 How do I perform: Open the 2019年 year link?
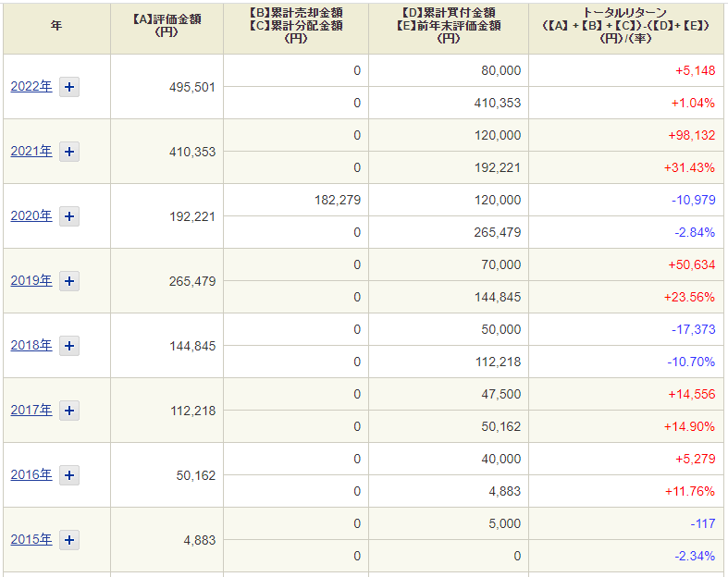tap(31, 281)
